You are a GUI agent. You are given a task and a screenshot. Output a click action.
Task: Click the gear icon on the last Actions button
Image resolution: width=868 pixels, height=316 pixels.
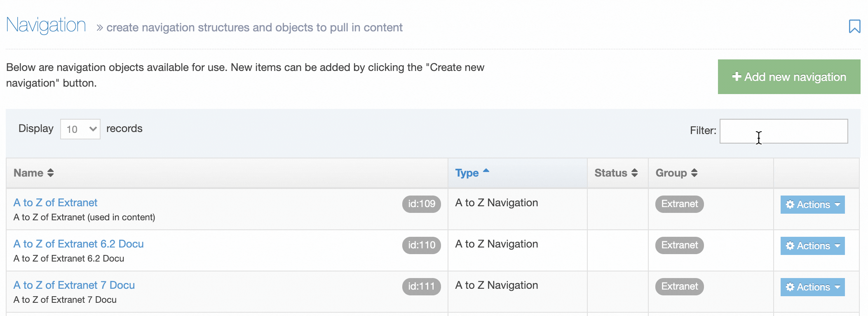791,287
